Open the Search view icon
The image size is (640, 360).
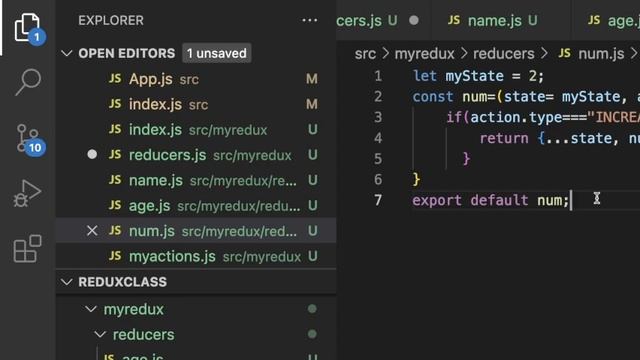click(x=28, y=82)
